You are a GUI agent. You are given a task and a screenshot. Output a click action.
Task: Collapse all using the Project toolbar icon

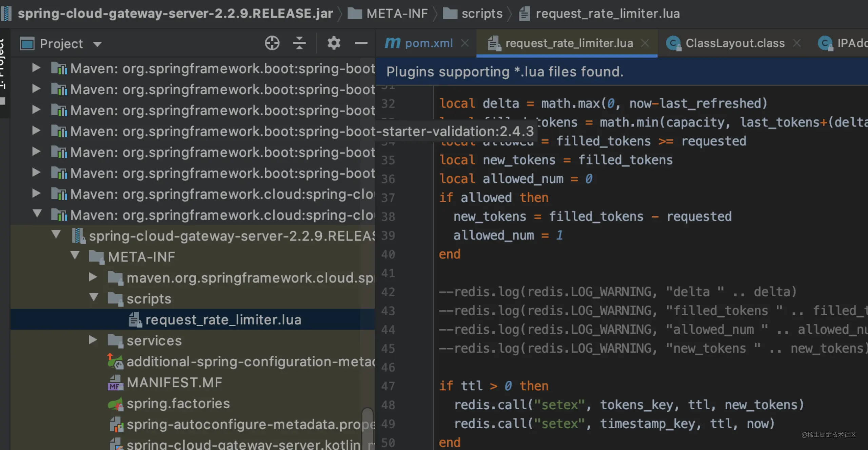pos(299,43)
